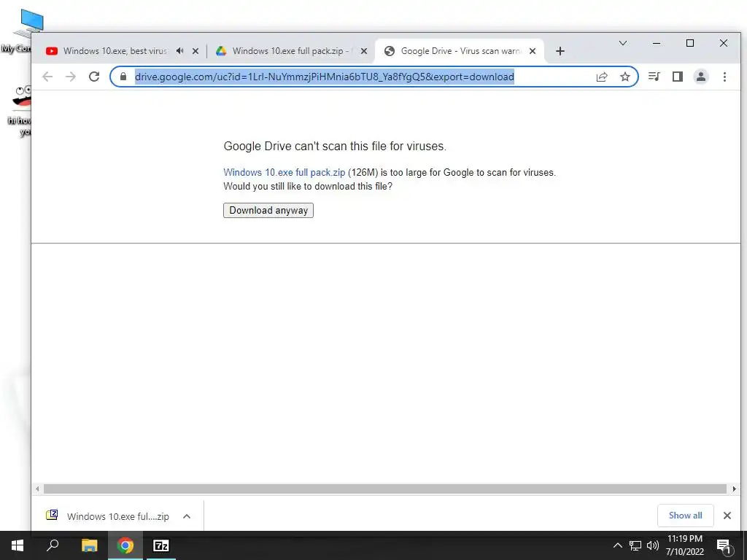Show hidden system tray icons

(617, 545)
